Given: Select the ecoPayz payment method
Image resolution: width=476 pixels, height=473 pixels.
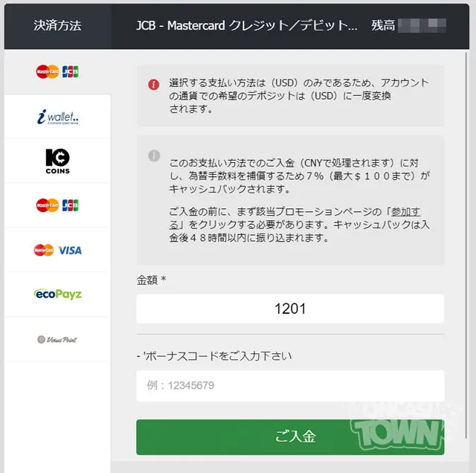Looking at the screenshot, I should click(57, 295).
